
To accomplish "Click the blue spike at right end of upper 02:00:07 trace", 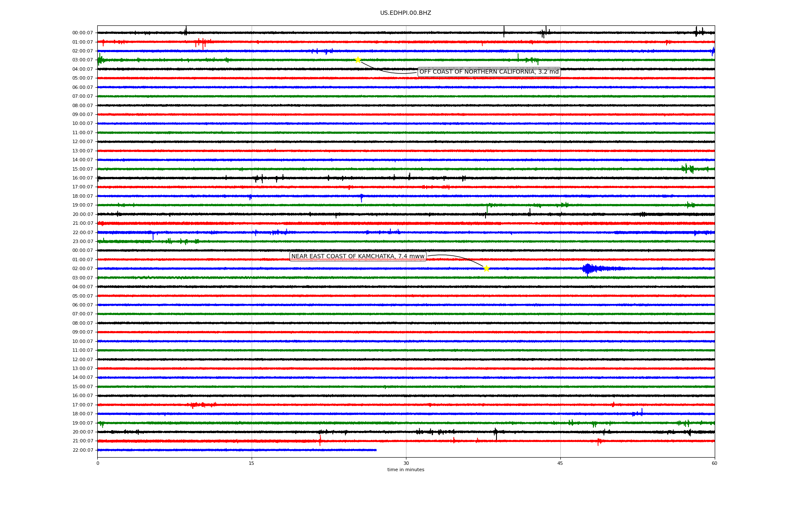I will [713, 51].
